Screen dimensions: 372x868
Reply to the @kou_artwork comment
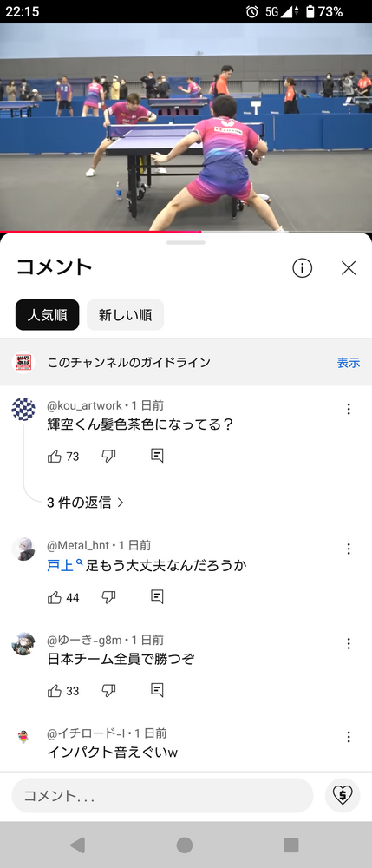tap(157, 456)
